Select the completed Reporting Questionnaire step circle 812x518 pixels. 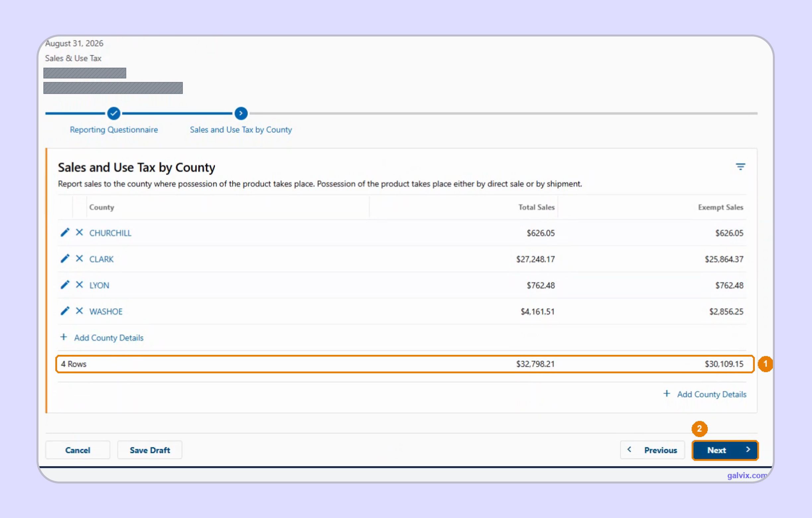coord(114,113)
